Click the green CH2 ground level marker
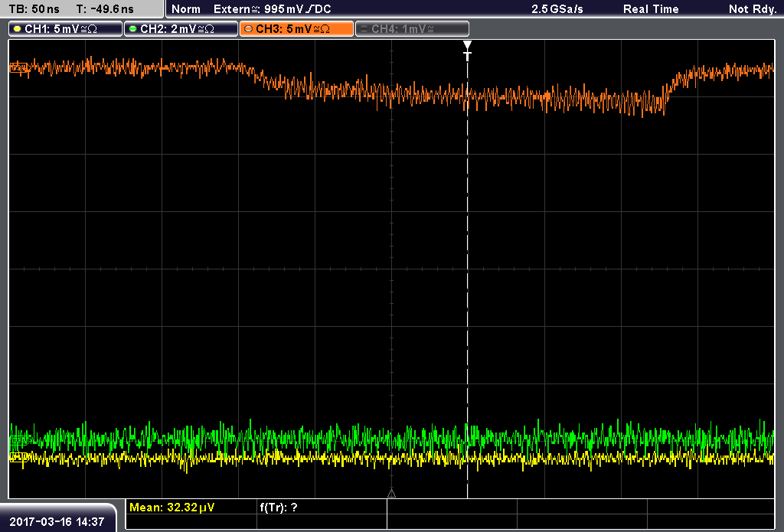Image resolution: width=784 pixels, height=532 pixels. 19,440
